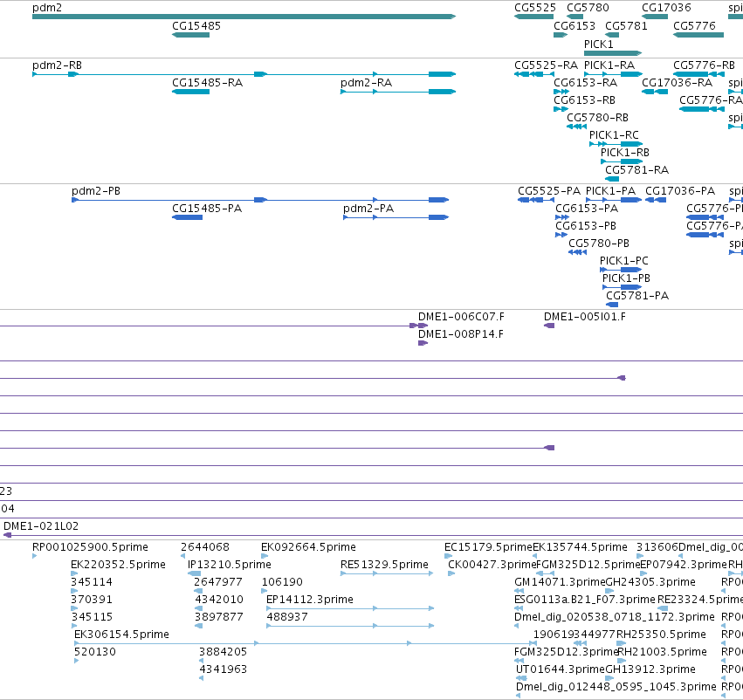
Task: Select the DME1-008P14.F feature label
Action: click(x=461, y=334)
